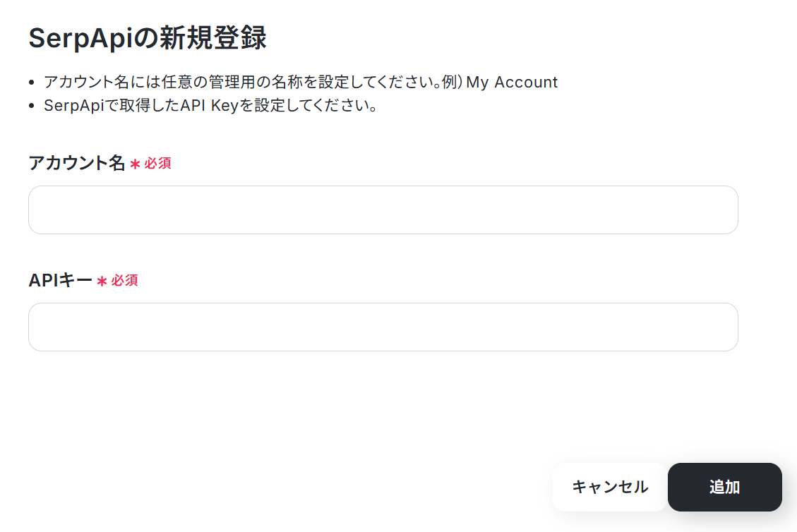
Task: Click 新規登録 in the page title
Action: [212, 37]
